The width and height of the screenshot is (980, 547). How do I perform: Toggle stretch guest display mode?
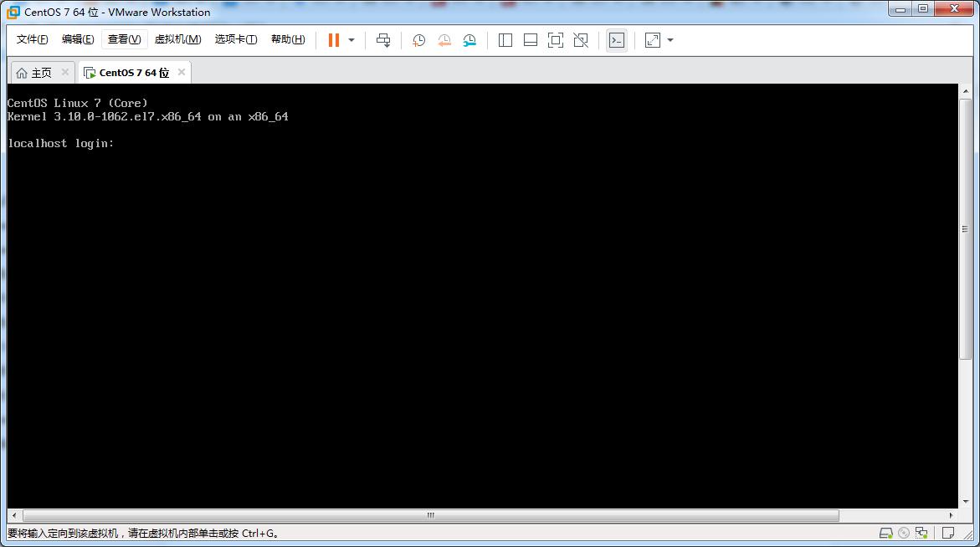tap(651, 39)
